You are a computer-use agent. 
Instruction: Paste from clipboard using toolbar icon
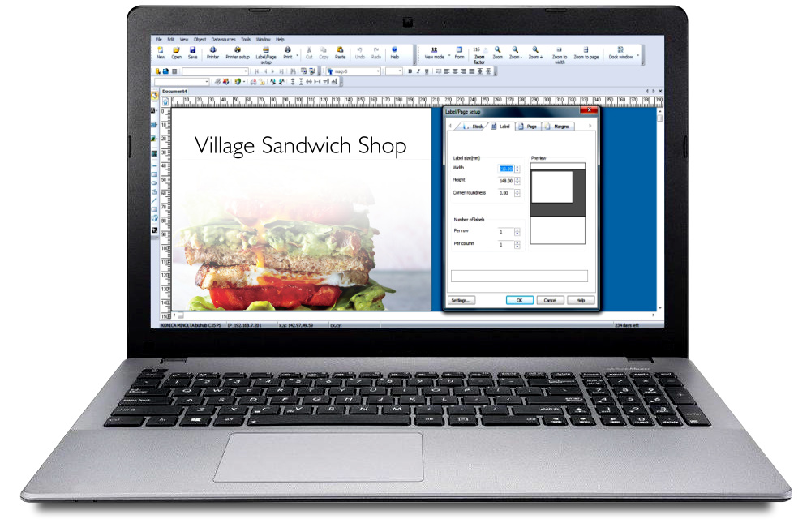pos(341,51)
